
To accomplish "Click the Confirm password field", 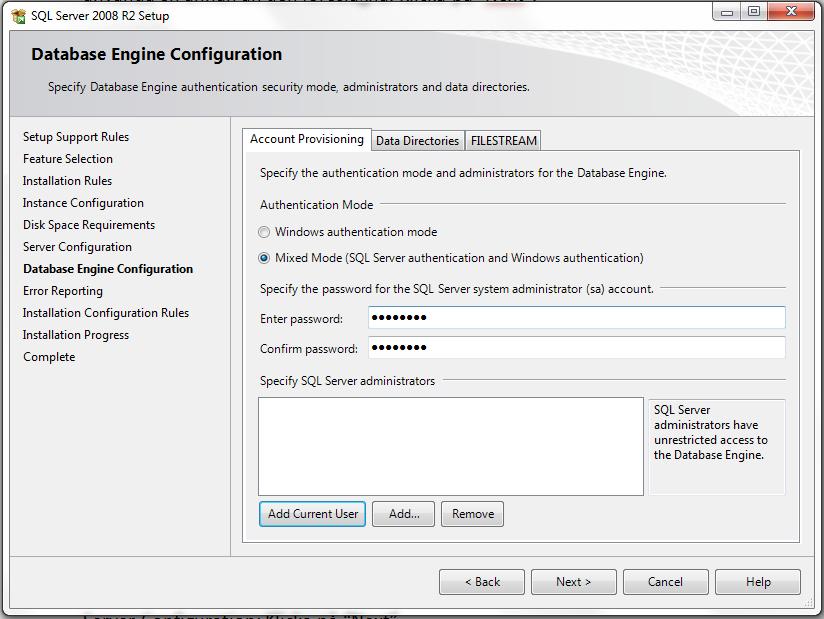I will point(576,347).
